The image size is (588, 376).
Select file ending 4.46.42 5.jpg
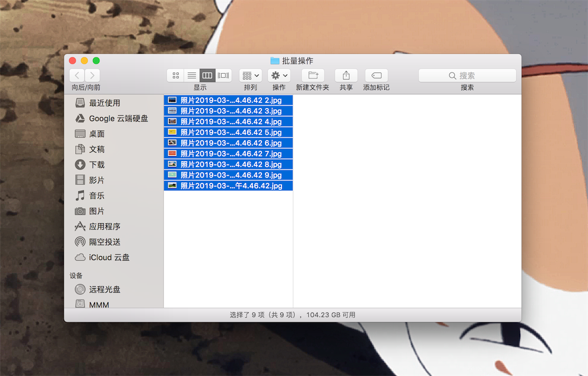229,132
